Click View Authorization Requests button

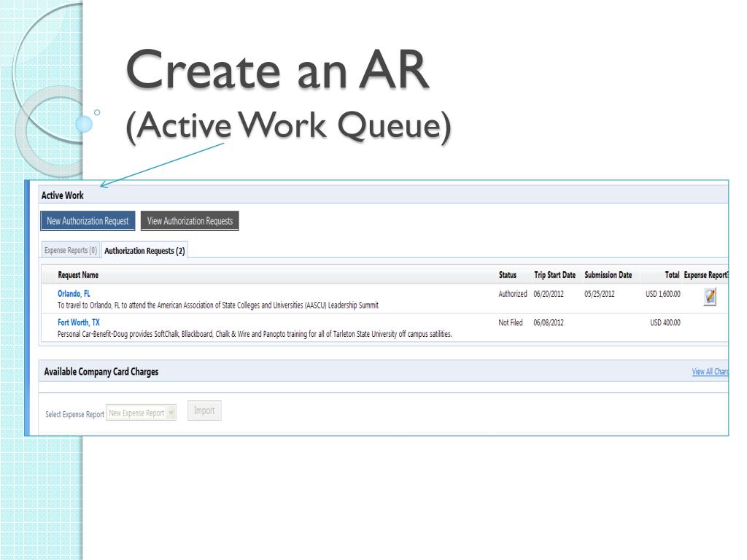coord(190,221)
